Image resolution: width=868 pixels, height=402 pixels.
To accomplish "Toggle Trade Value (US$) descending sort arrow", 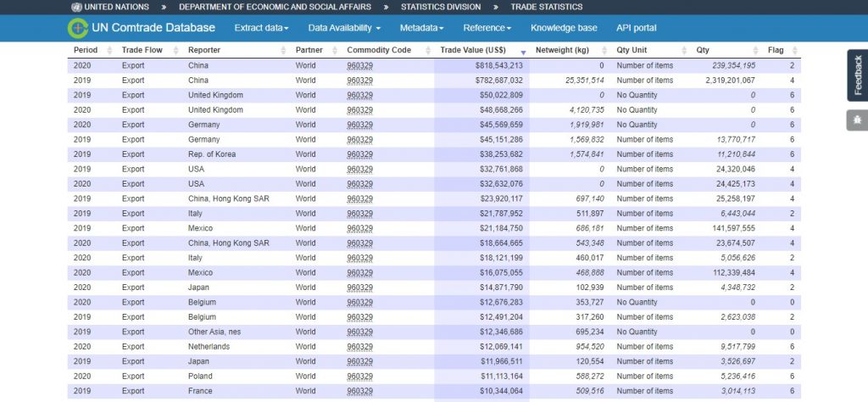I will [523, 52].
